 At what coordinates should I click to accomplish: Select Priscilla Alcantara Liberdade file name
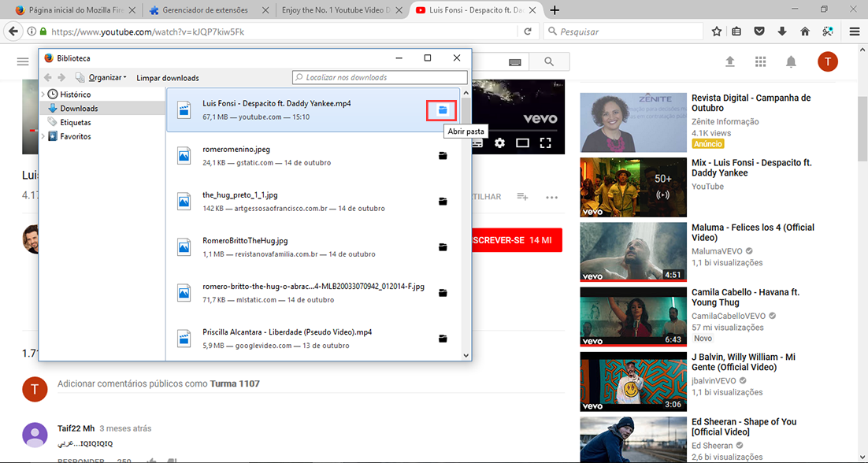[x=287, y=332]
